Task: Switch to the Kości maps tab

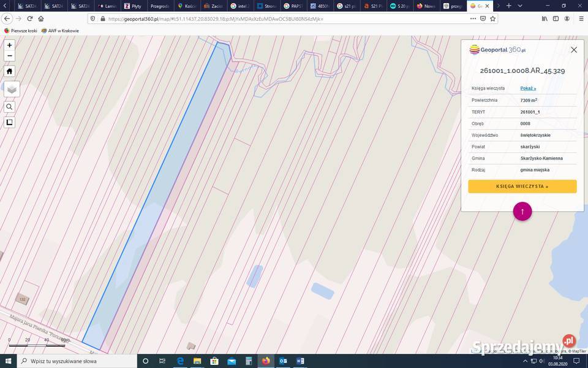Action: click(x=187, y=6)
